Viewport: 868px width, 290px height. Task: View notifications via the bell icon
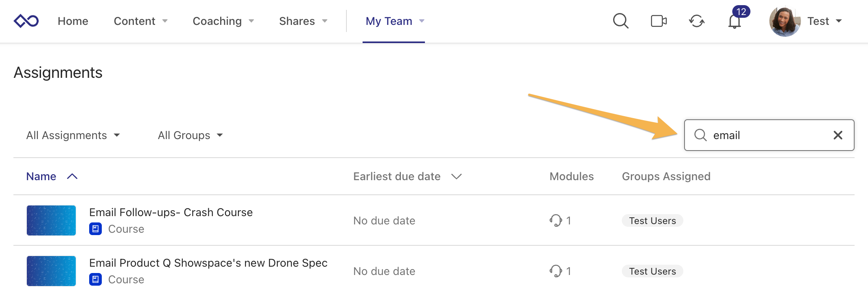pyautogui.click(x=735, y=22)
